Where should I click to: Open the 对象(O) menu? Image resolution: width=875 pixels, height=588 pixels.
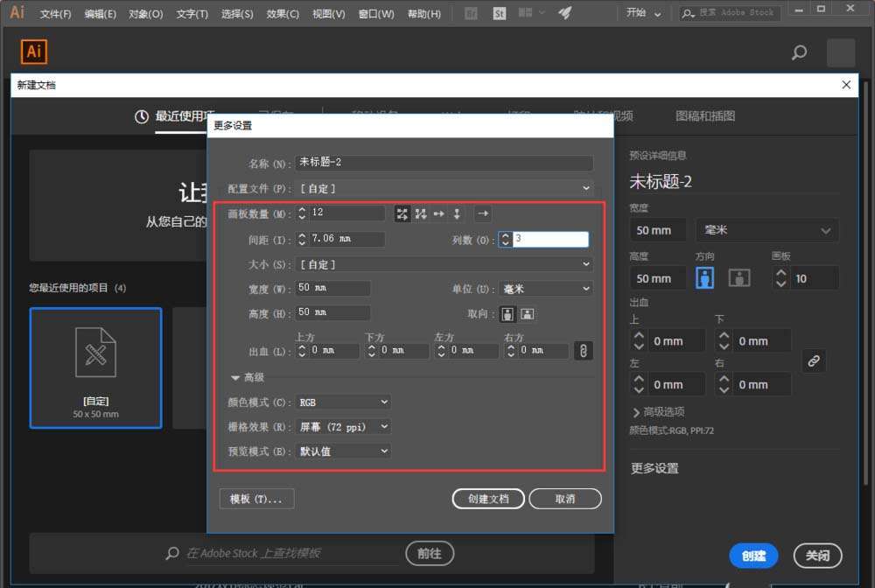pos(145,14)
